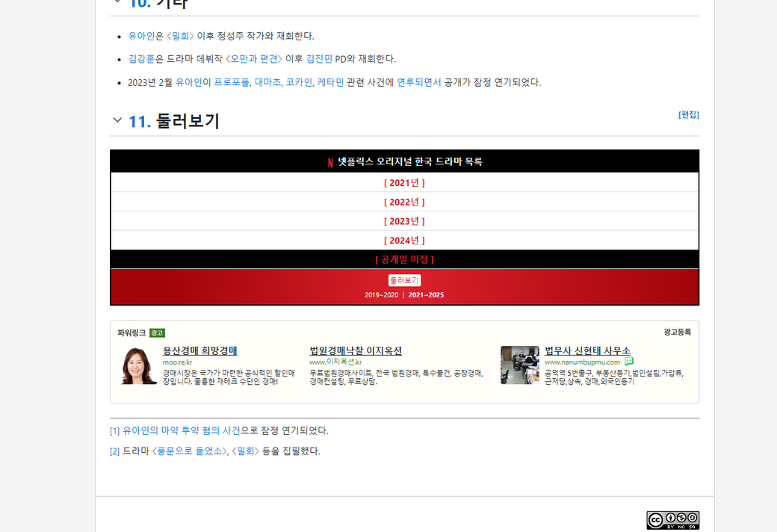Click the white 둘러보기 button in red banner
This screenshot has height=532, width=777.
[x=404, y=280]
